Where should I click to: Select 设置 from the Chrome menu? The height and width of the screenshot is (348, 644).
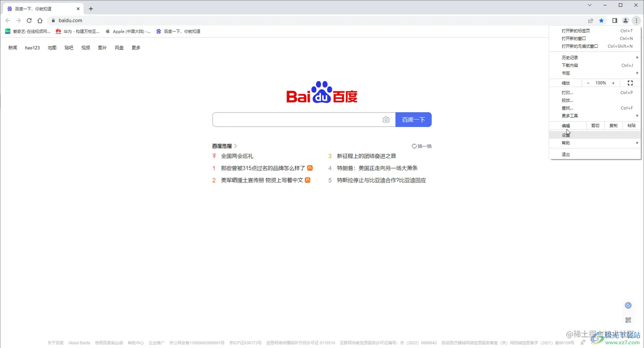(x=566, y=134)
